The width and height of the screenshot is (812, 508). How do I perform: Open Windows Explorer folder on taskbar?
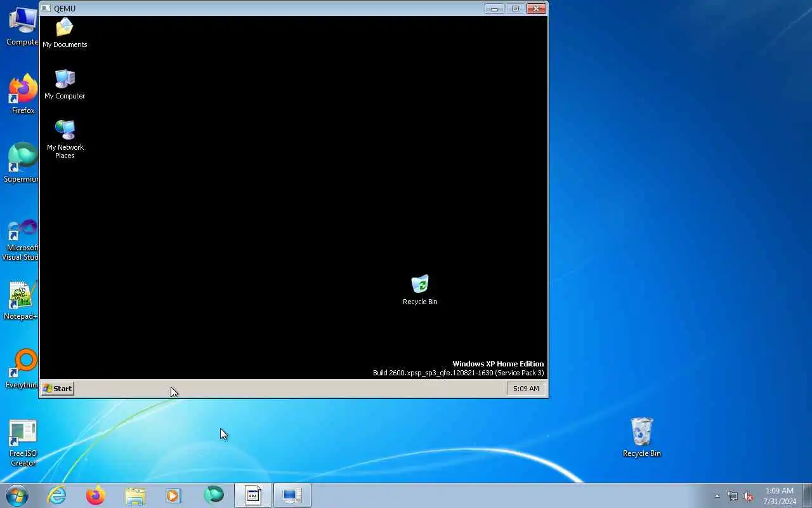point(135,495)
